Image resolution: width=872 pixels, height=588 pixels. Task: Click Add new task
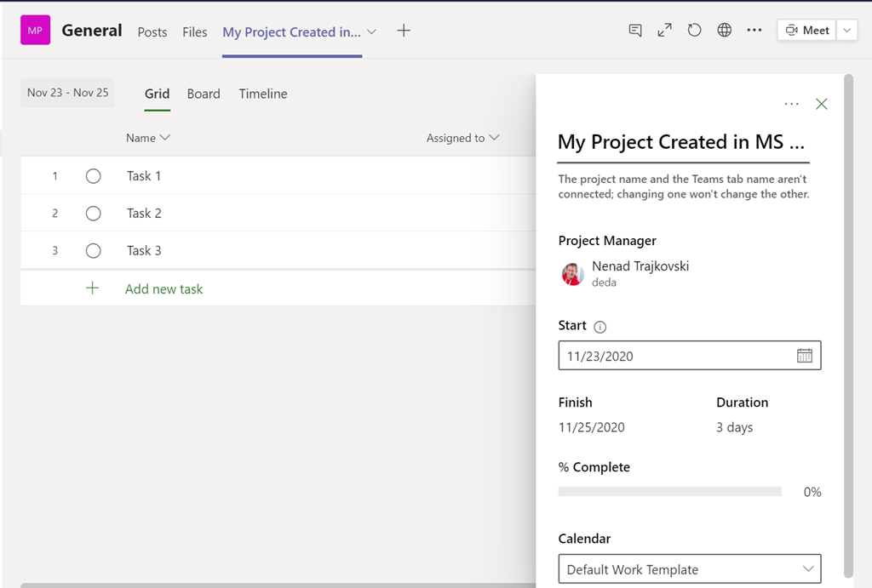coord(163,289)
